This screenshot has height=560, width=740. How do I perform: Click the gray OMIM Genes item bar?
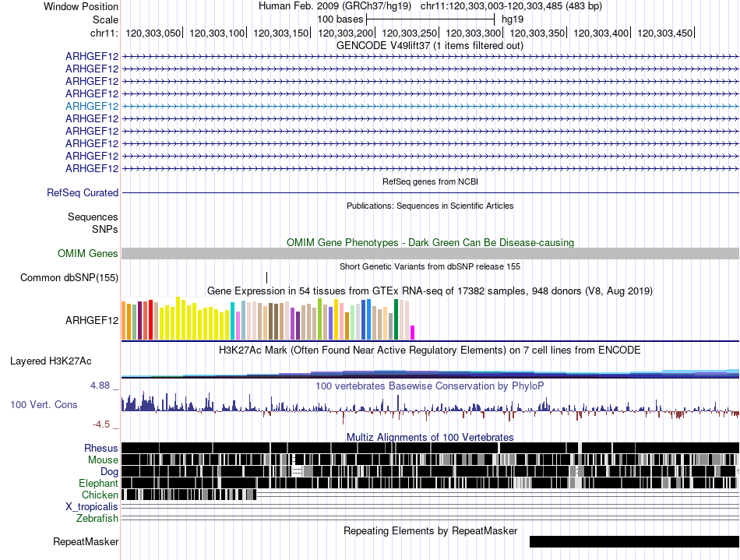coord(430,253)
